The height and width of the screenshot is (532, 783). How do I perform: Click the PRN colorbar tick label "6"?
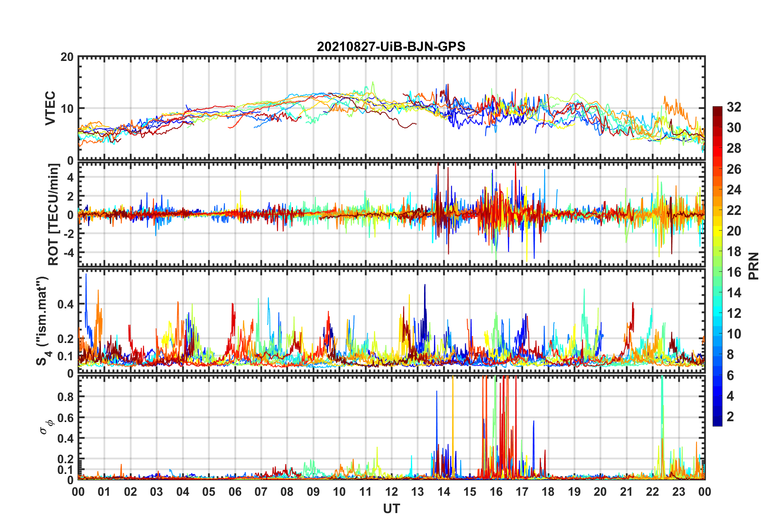tap(730, 375)
